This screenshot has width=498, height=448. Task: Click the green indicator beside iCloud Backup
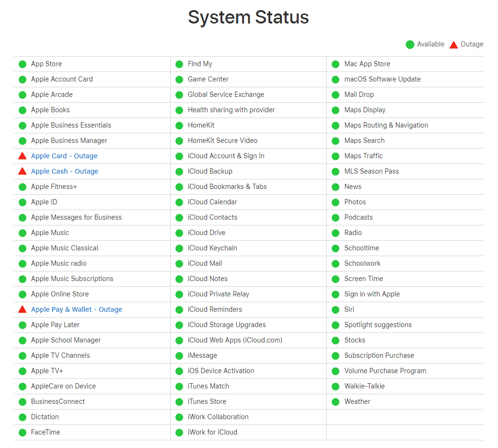pos(179,171)
